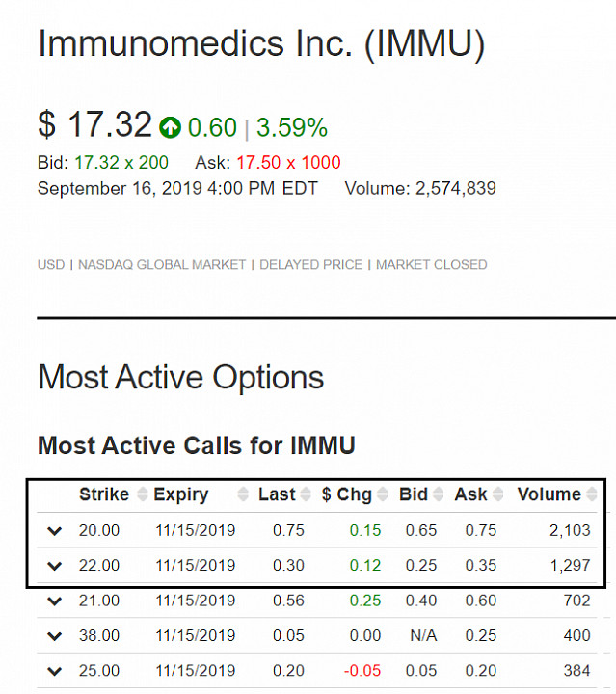Expand the 21.00 strike call row
The width and height of the screenshot is (616, 694).
(x=54, y=601)
